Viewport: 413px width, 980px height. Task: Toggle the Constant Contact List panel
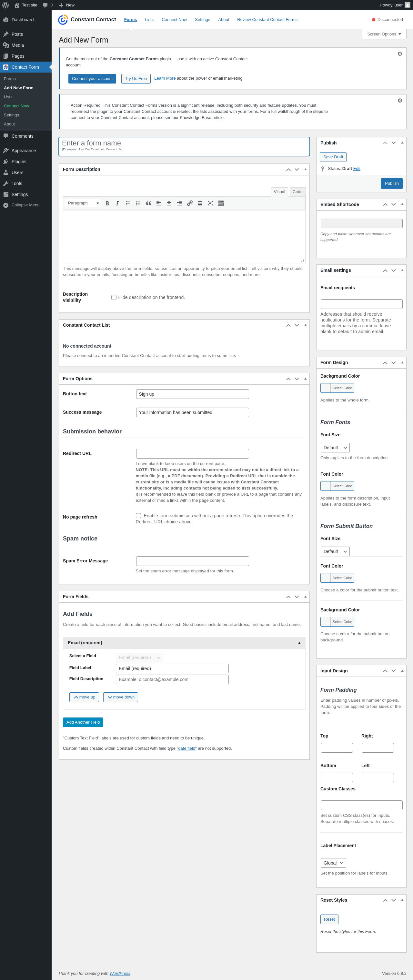pyautogui.click(x=305, y=325)
